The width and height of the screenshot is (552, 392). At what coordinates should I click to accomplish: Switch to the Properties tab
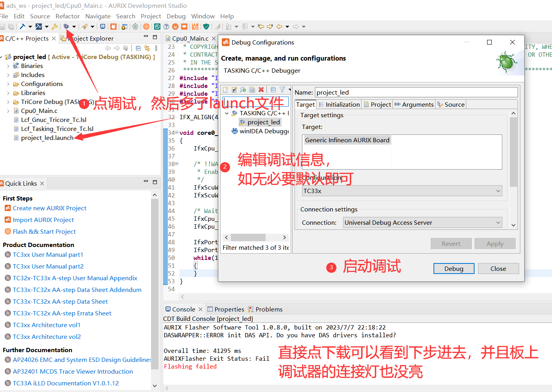click(x=226, y=310)
